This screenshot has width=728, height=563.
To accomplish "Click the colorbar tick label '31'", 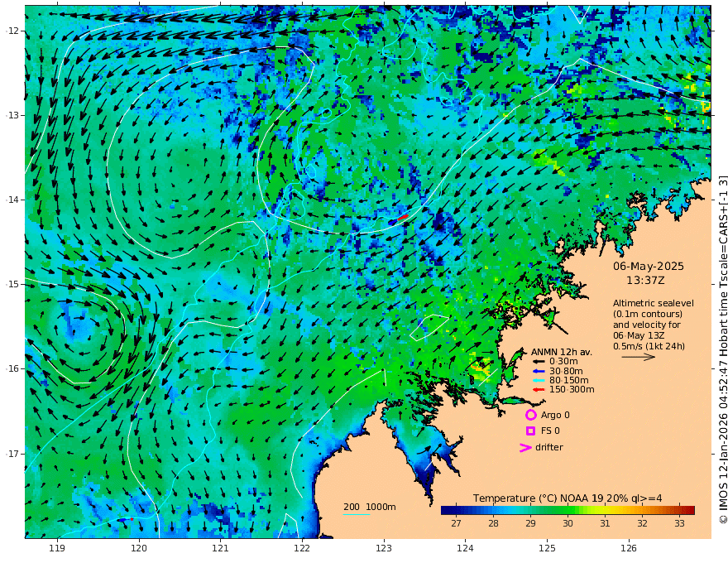I will click(x=605, y=523).
